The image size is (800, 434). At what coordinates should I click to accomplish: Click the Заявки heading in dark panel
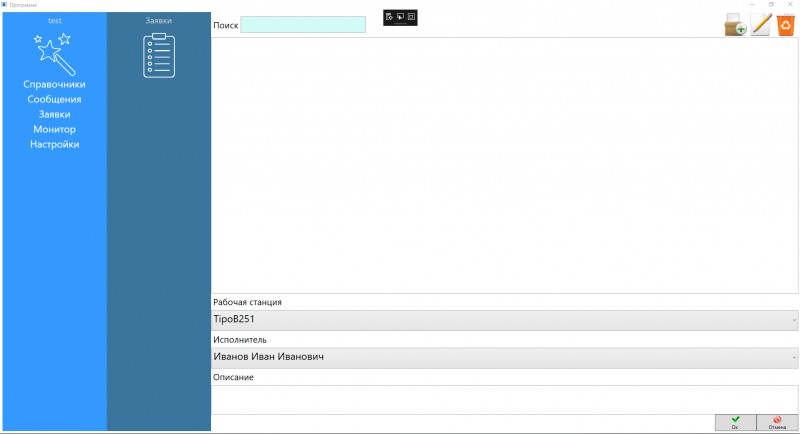coord(159,21)
